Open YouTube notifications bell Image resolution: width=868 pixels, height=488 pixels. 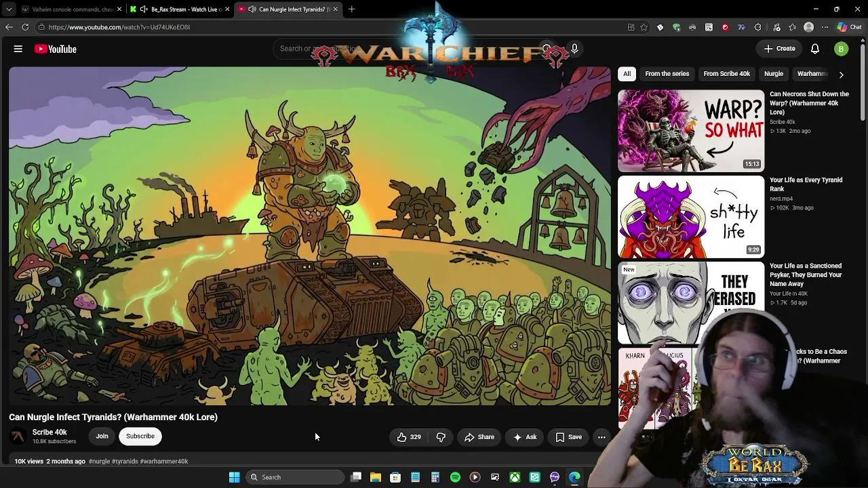click(815, 49)
